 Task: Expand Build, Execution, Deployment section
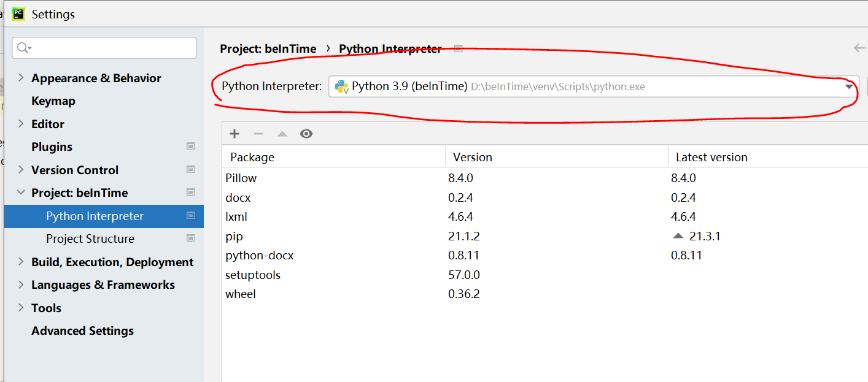pos(21,262)
